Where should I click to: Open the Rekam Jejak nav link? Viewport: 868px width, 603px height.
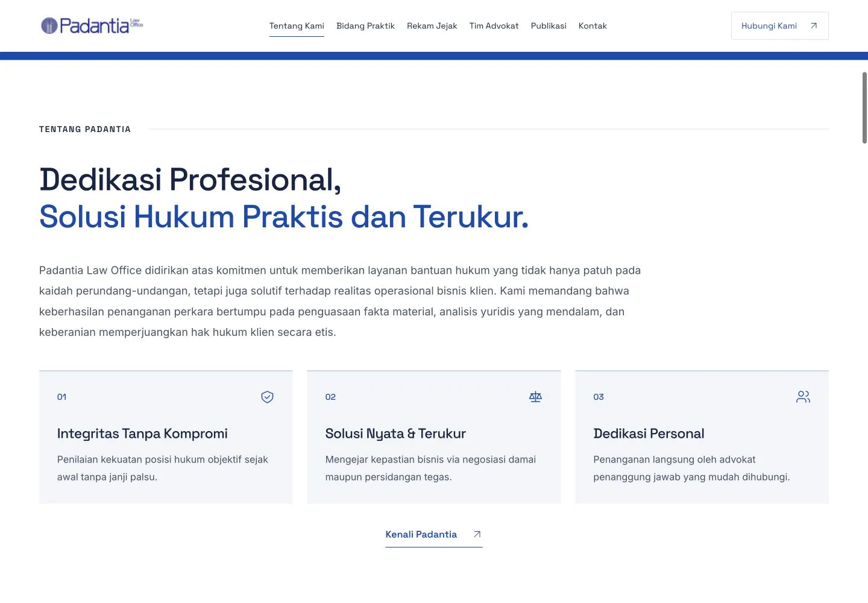click(x=432, y=26)
